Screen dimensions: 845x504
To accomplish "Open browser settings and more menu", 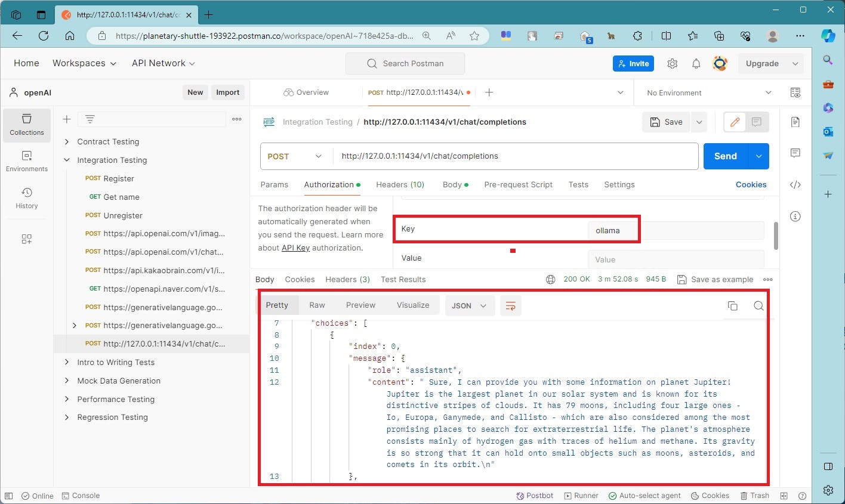I will tap(800, 36).
